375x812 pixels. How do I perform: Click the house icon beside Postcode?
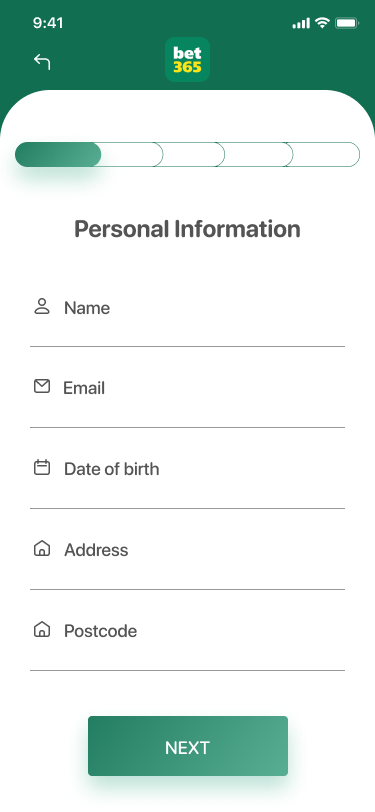(42, 630)
